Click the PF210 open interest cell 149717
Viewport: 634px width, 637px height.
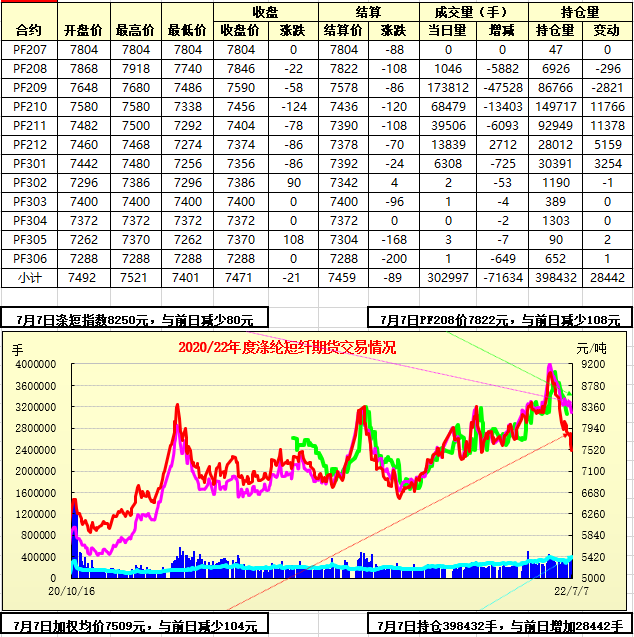(x=555, y=105)
